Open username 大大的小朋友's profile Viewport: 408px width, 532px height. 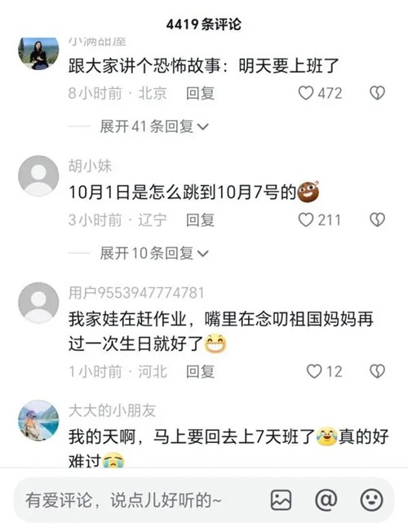[112, 410]
